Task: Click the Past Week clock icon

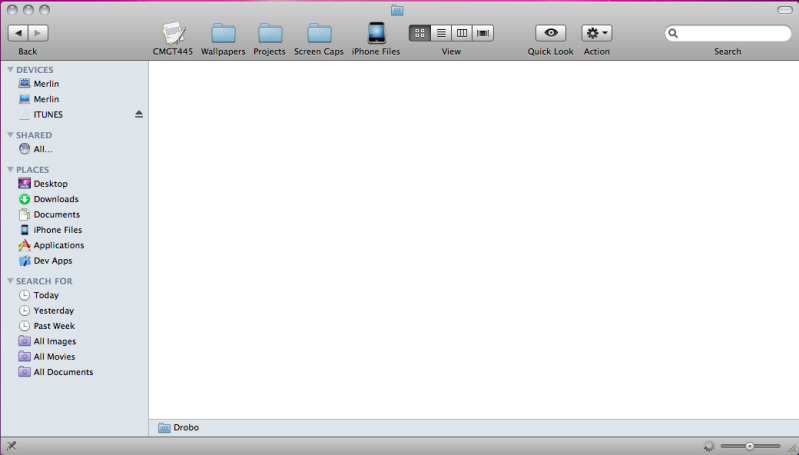Action: (24, 326)
